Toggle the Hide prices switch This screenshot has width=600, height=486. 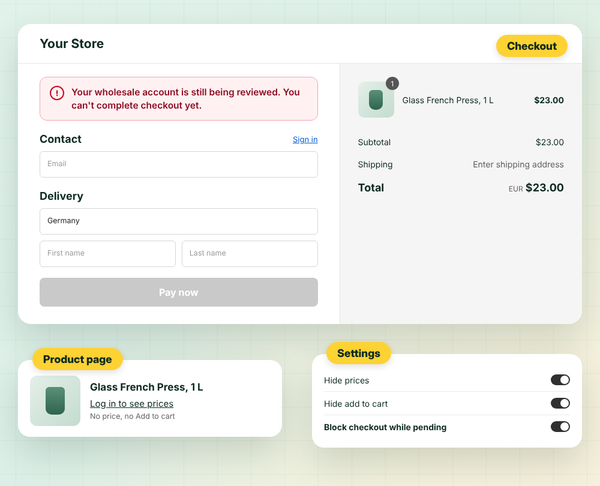click(560, 380)
